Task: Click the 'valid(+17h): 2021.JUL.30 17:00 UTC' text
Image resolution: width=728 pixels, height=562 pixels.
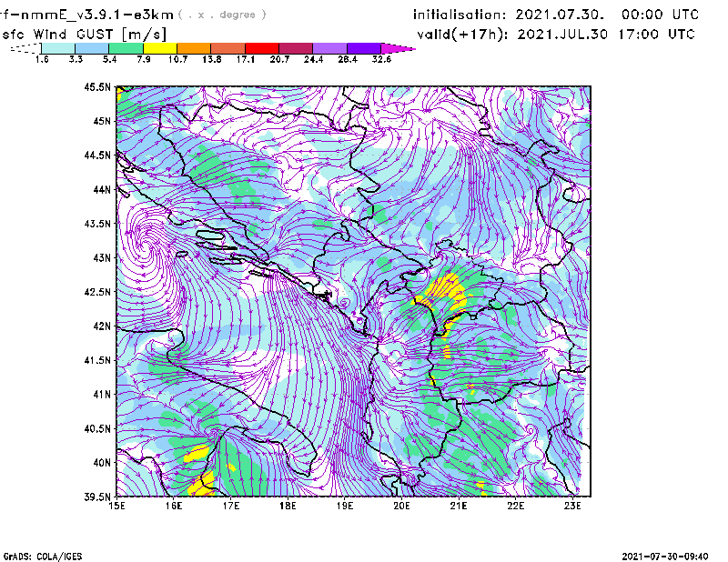Action: [556, 35]
